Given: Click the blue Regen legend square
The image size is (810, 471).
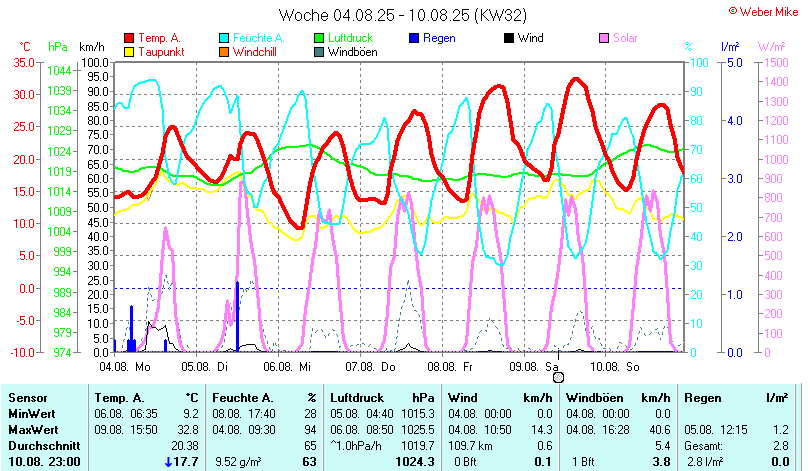Looking at the screenshot, I should click(415, 38).
